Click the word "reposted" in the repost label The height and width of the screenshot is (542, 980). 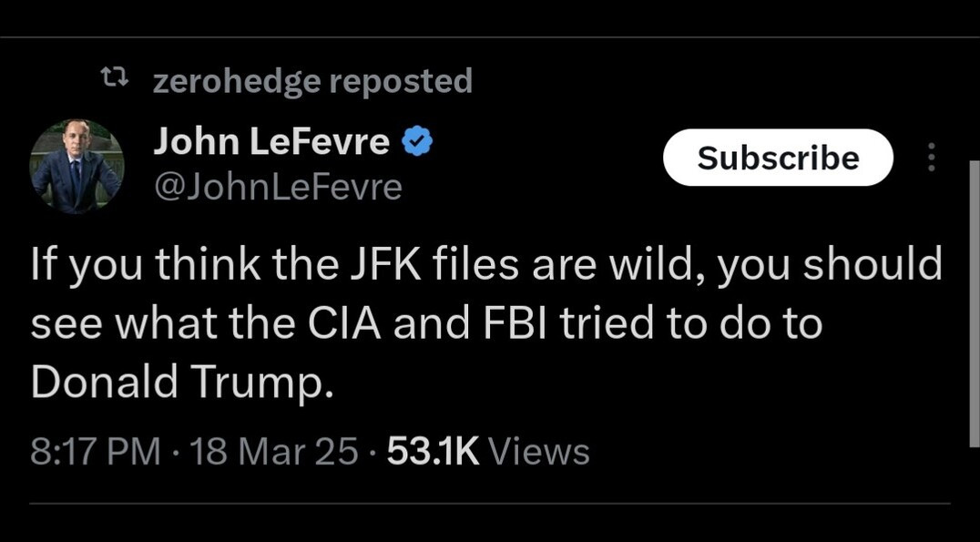point(400,82)
